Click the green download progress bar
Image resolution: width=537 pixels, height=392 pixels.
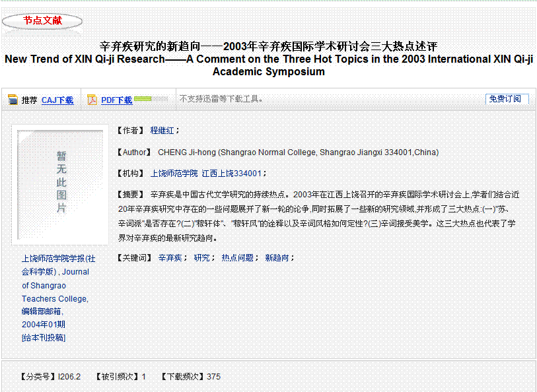[143, 100]
